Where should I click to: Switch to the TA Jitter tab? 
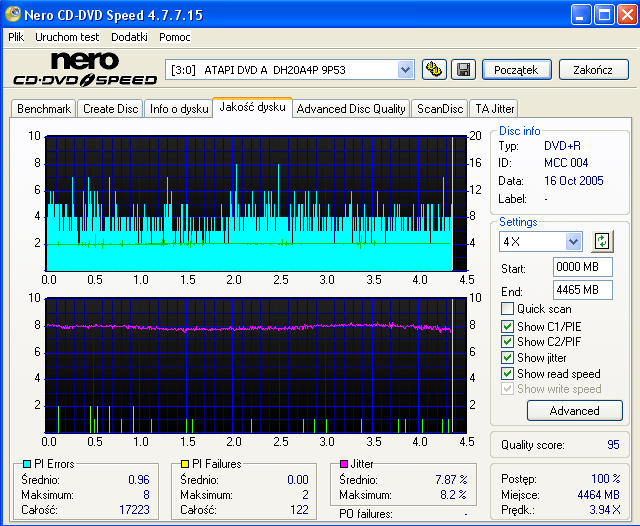point(494,109)
